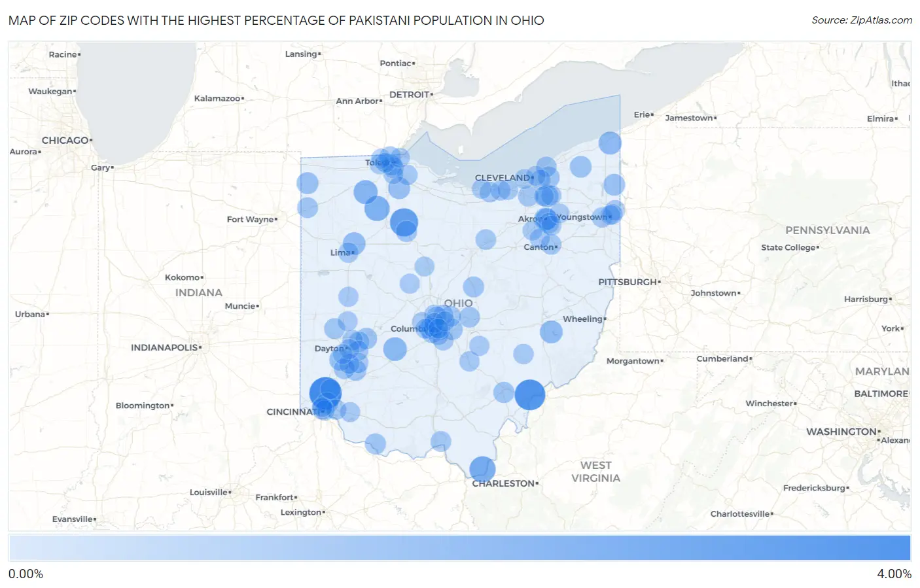Click the DETROIT city label
This screenshot has height=588, width=920.
[x=410, y=95]
